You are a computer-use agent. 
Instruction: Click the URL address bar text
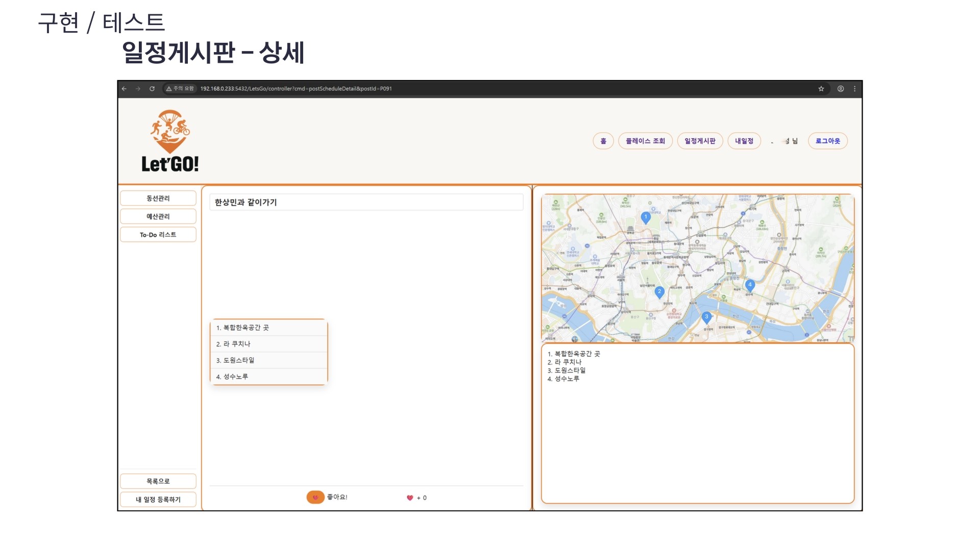click(296, 89)
